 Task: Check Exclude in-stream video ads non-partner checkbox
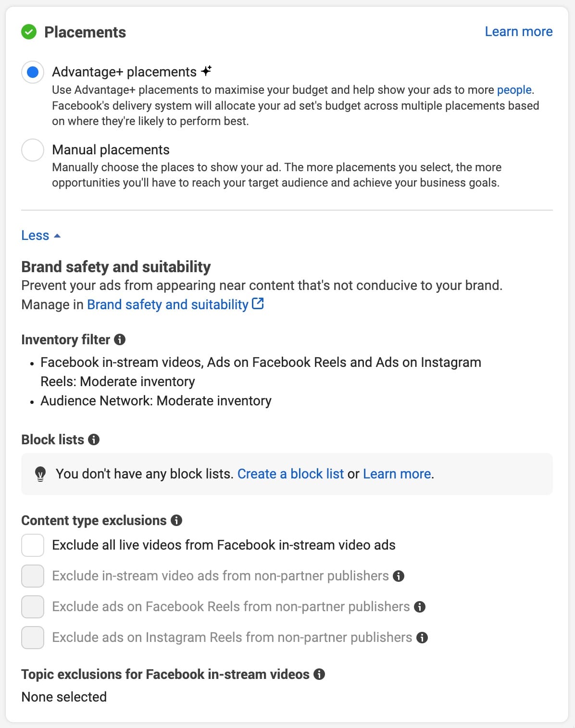tap(33, 576)
